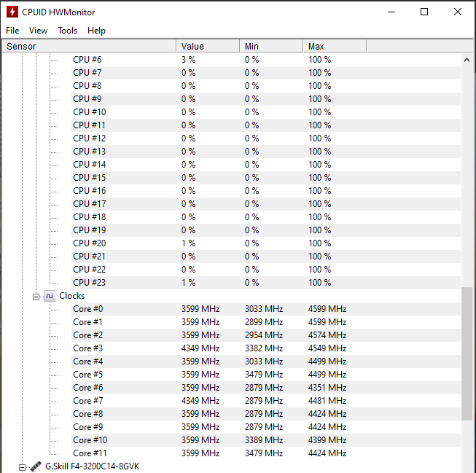Select the CPU #20 row
Screen dimensions: 476x473
click(266, 243)
